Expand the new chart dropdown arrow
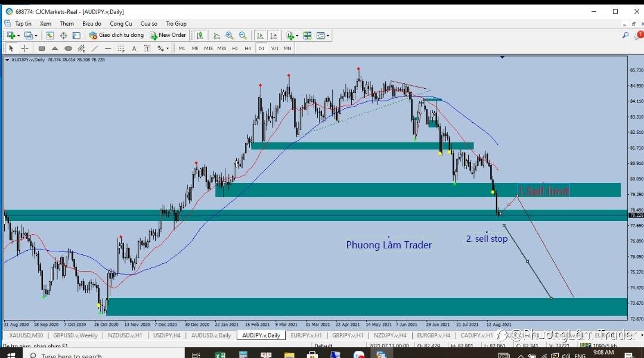The image size is (644, 358). tap(18, 36)
